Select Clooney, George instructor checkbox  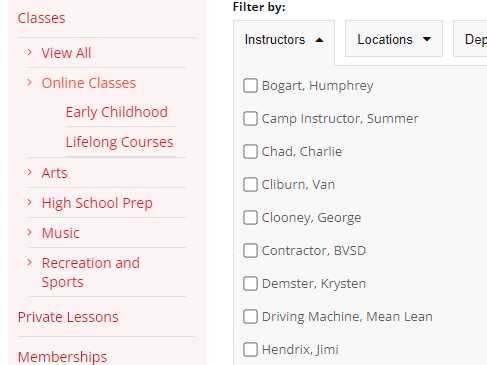point(250,218)
